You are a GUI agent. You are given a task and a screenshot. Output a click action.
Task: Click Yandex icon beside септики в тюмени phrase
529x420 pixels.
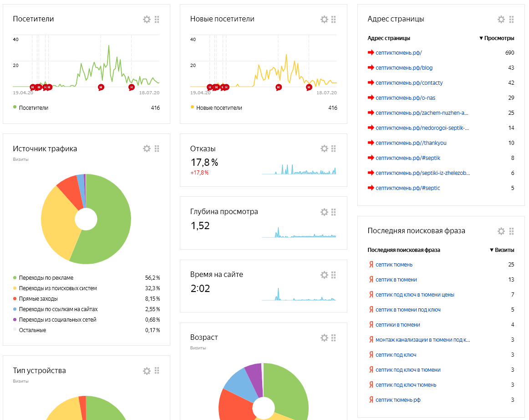[371, 324]
